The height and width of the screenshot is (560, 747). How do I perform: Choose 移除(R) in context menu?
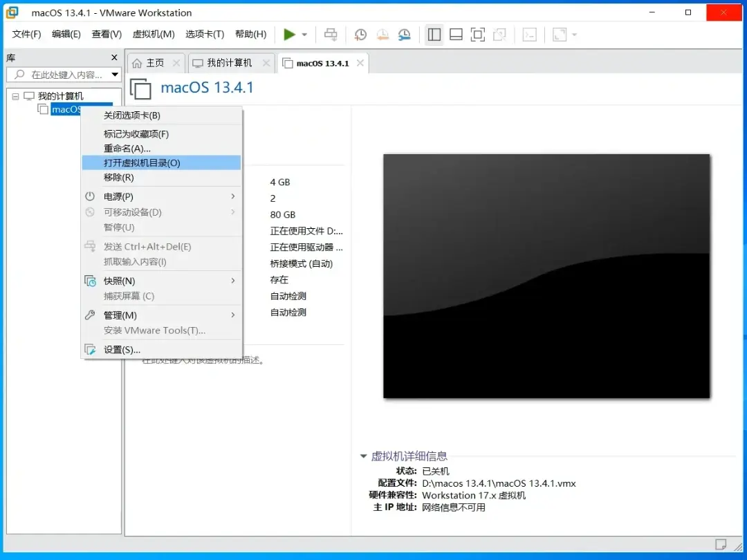(x=161, y=178)
